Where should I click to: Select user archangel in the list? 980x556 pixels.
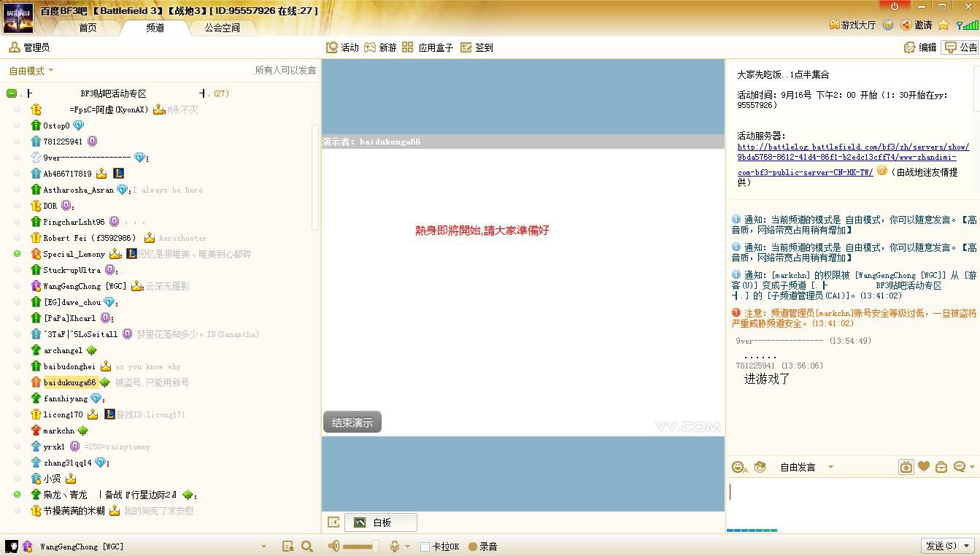click(63, 350)
